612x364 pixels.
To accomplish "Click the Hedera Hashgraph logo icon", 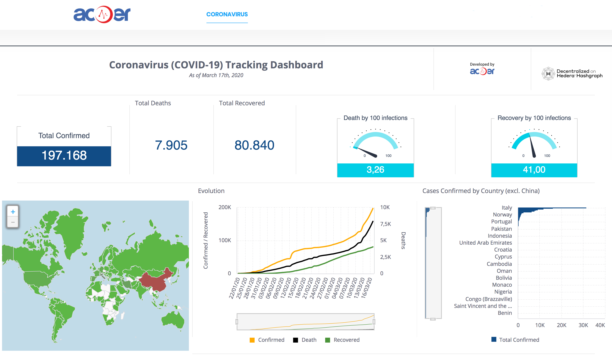I will pos(548,74).
